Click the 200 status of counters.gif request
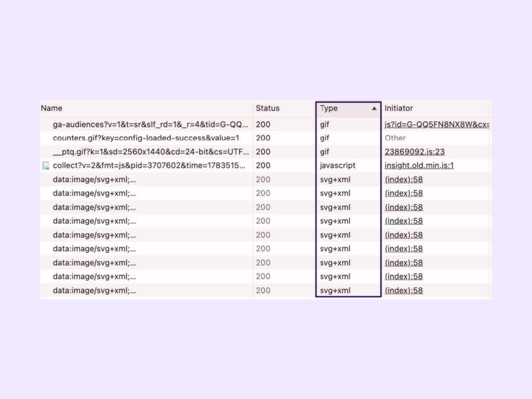532x399 pixels. click(x=263, y=138)
